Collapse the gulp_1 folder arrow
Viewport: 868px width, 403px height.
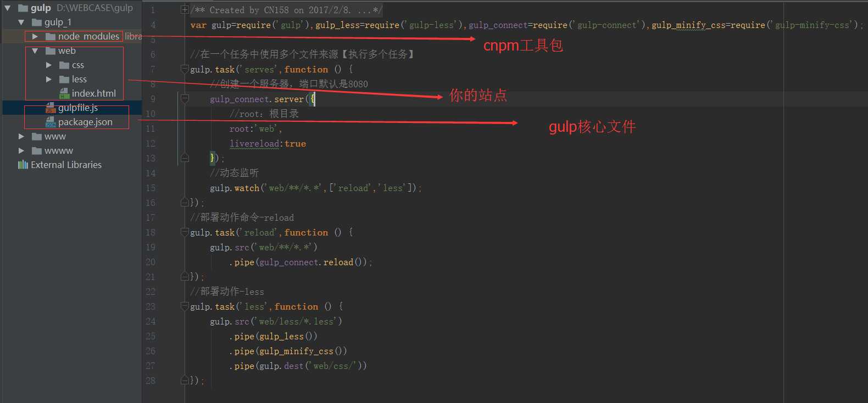(x=21, y=23)
